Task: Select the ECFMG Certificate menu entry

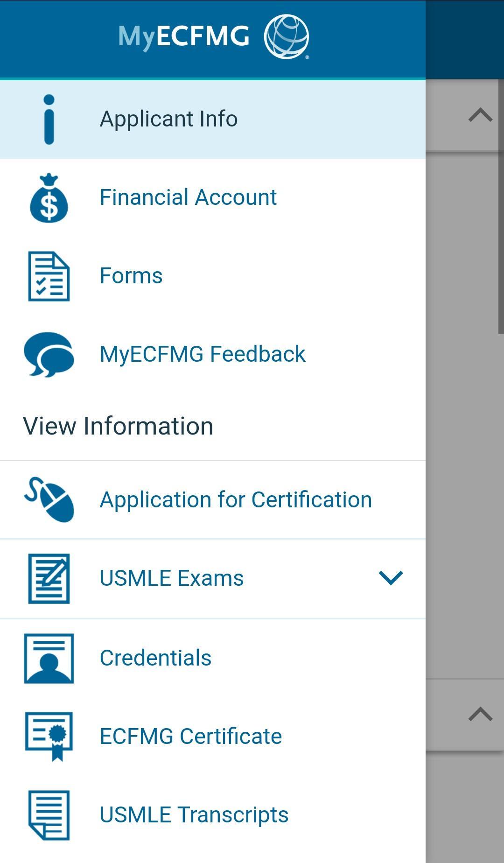Action: [x=190, y=737]
